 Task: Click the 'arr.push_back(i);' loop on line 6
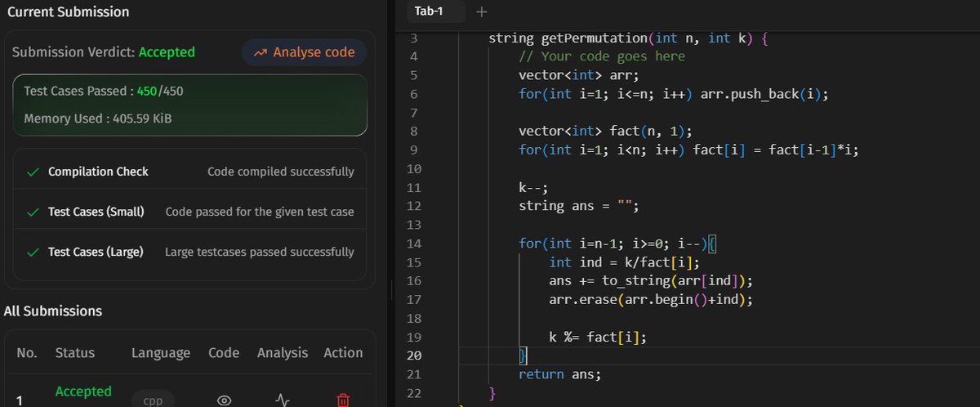coord(674,94)
